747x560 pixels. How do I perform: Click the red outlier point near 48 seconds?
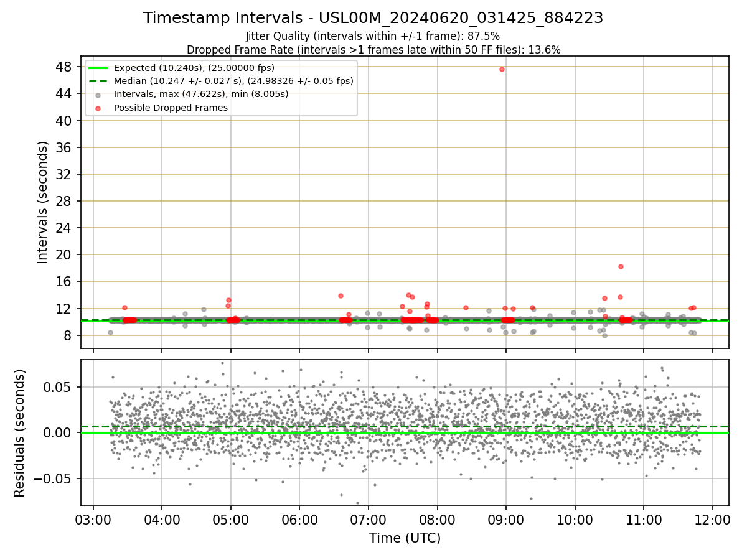tap(502, 69)
